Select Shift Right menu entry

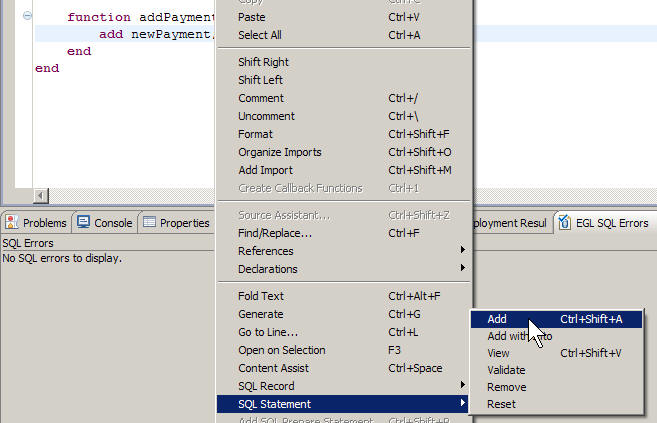click(344, 62)
